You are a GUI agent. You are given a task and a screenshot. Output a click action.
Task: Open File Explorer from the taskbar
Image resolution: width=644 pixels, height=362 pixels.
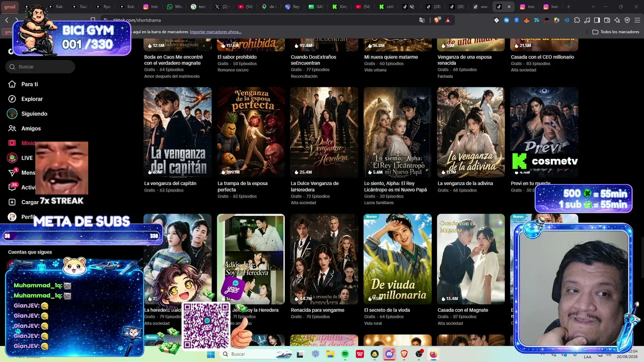(x=330, y=354)
